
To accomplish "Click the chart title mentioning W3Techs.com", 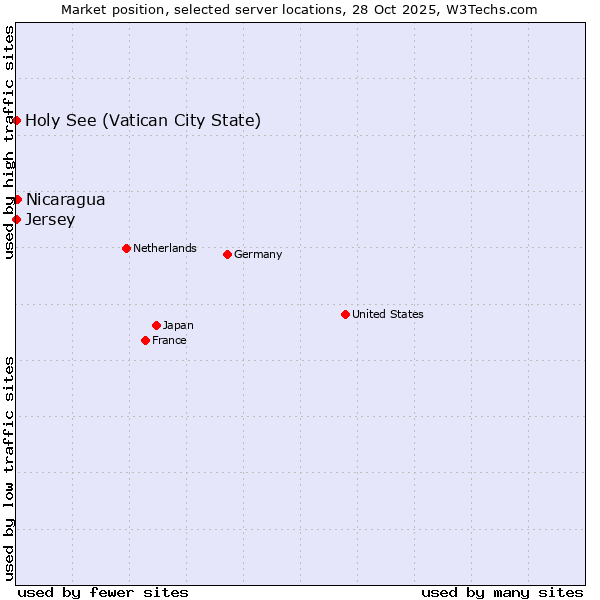I will click(x=299, y=10).
